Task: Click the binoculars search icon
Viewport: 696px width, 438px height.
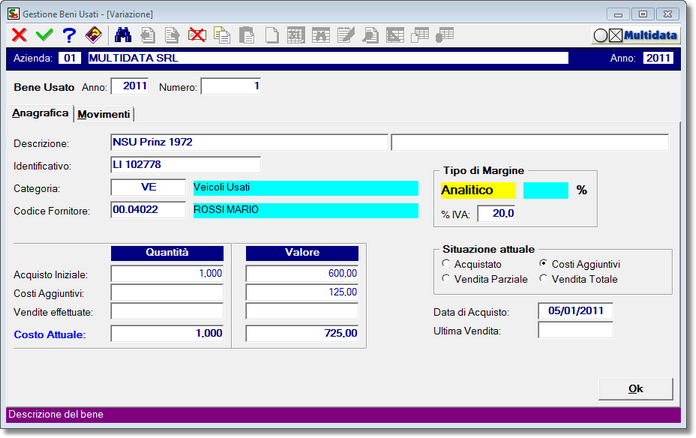Action: tap(123, 35)
